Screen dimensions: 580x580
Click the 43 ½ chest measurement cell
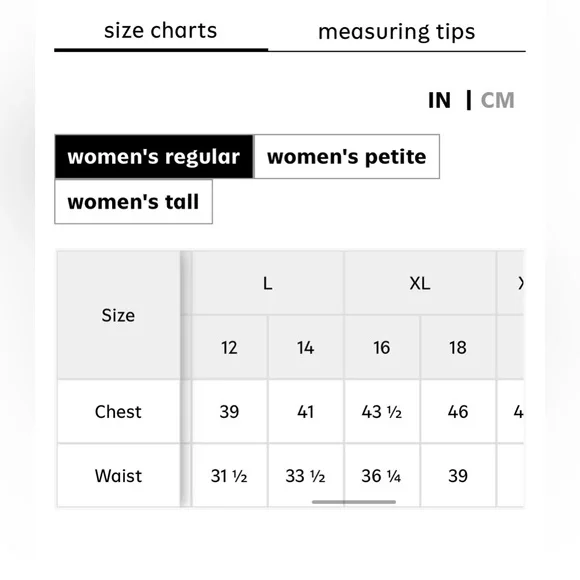tap(382, 412)
